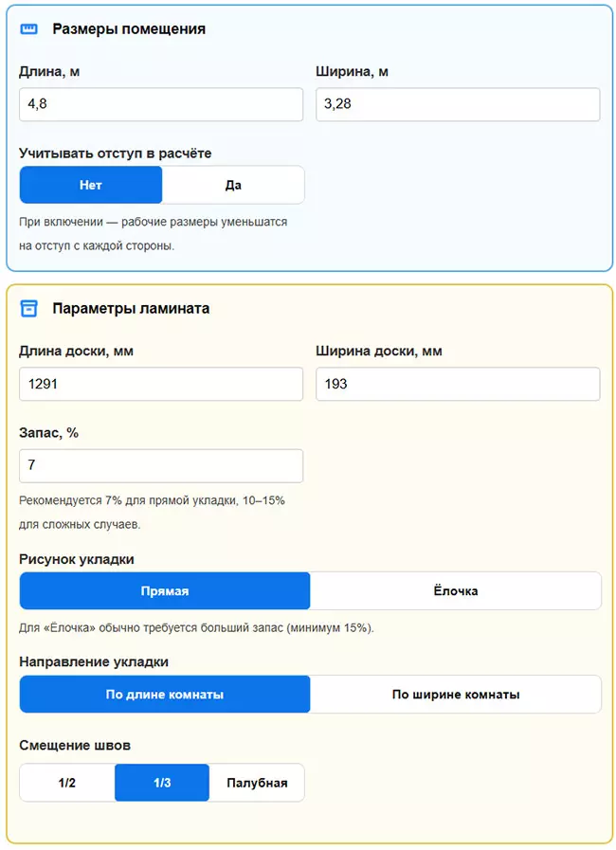This screenshot has width=616, height=850.
Task: Switch pattern to Ёлочка
Action: pos(455,591)
